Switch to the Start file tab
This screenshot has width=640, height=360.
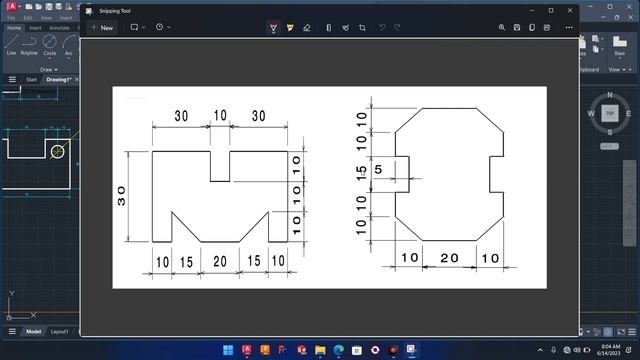pos(31,80)
